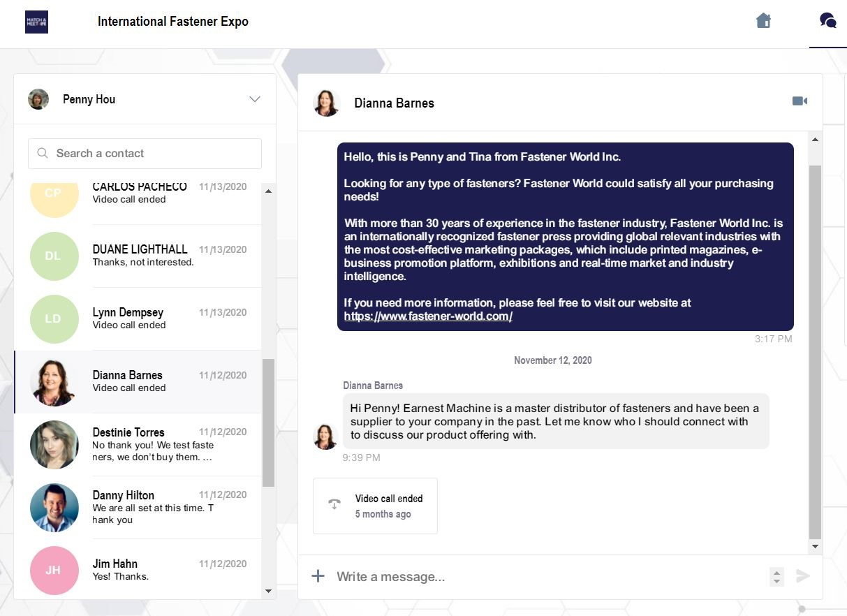Click the message box stepper up arrow
This screenshot has width=847, height=616.
pos(776,573)
